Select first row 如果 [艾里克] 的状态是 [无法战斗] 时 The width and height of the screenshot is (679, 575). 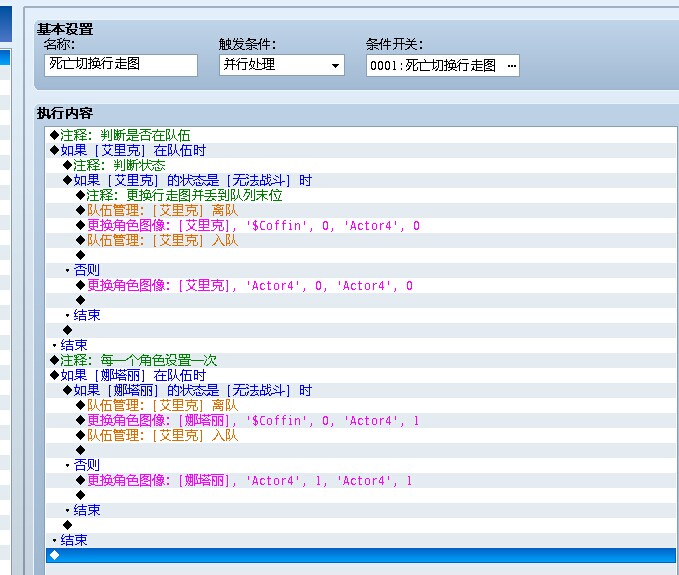click(x=361, y=180)
